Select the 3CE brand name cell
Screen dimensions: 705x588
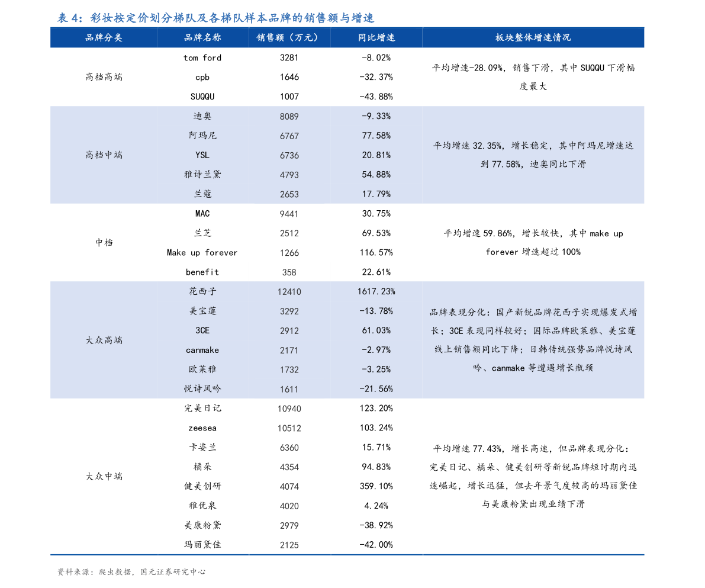(202, 330)
